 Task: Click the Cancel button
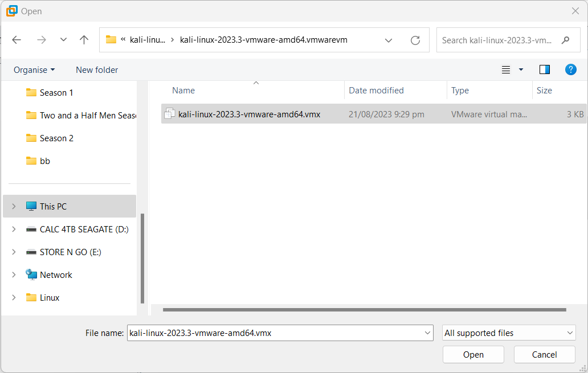[545, 355]
